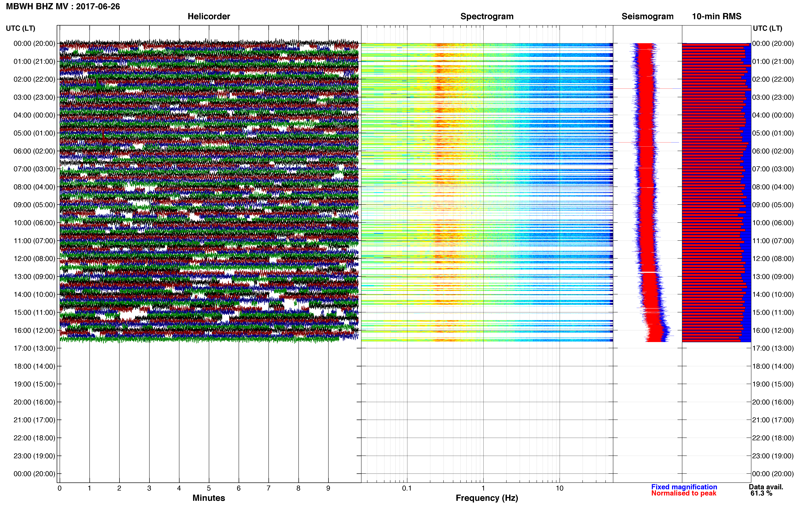Click '07:00 (03:00)' on the Helicorder time axis

coord(34,169)
